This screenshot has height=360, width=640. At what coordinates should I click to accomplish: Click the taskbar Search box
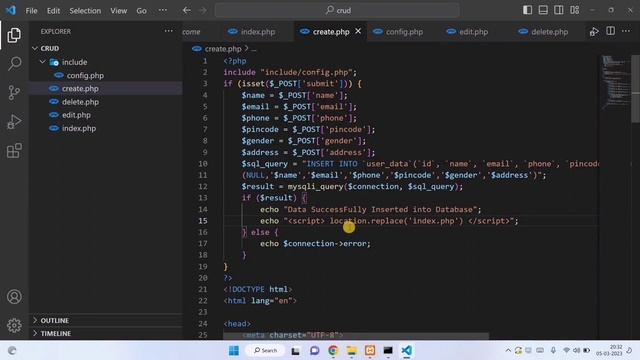click(x=265, y=351)
